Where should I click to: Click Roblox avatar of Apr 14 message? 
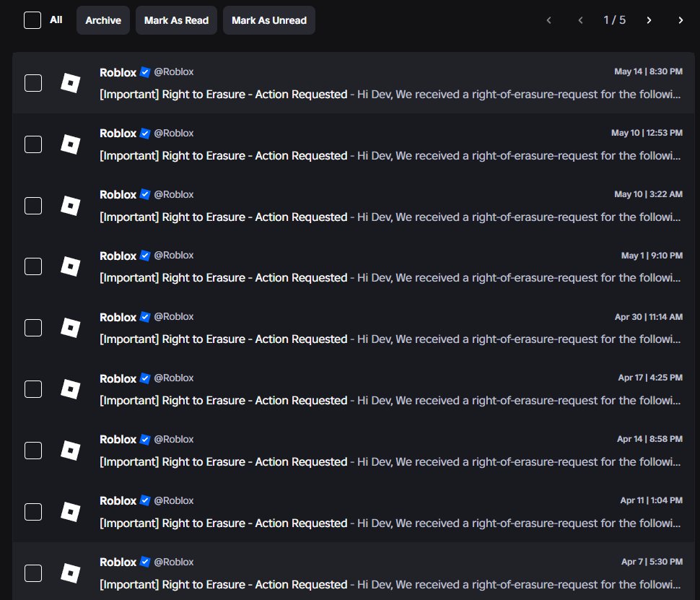(71, 451)
